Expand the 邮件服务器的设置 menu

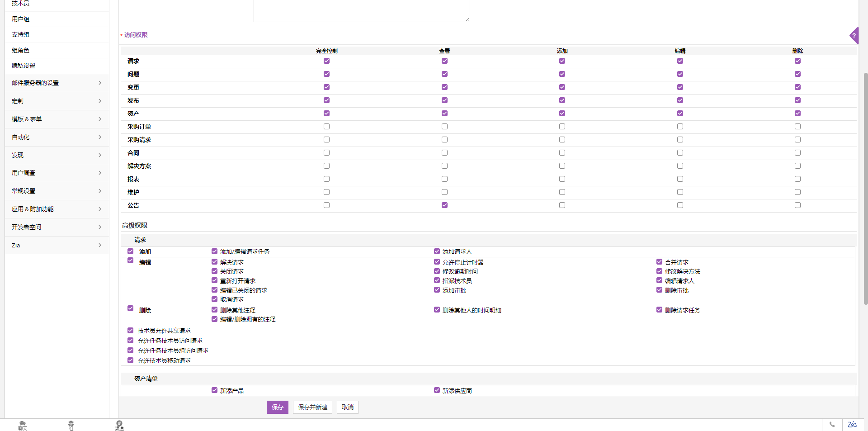click(57, 83)
